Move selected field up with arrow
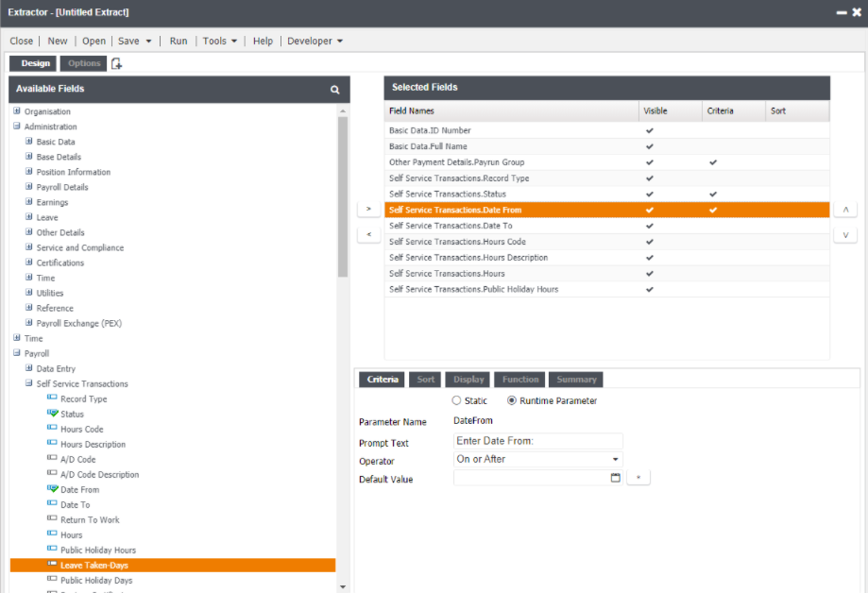This screenshot has height=593, width=868. (x=844, y=210)
